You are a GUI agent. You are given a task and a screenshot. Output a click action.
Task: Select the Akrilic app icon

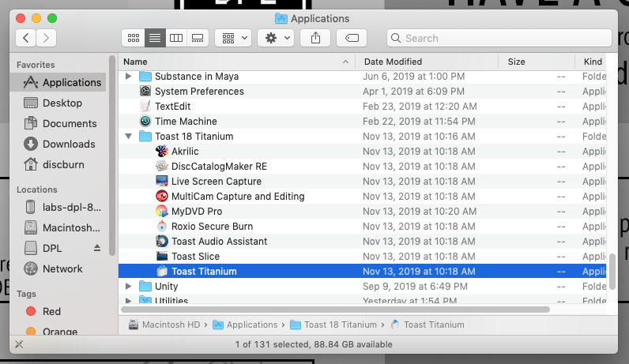(162, 151)
